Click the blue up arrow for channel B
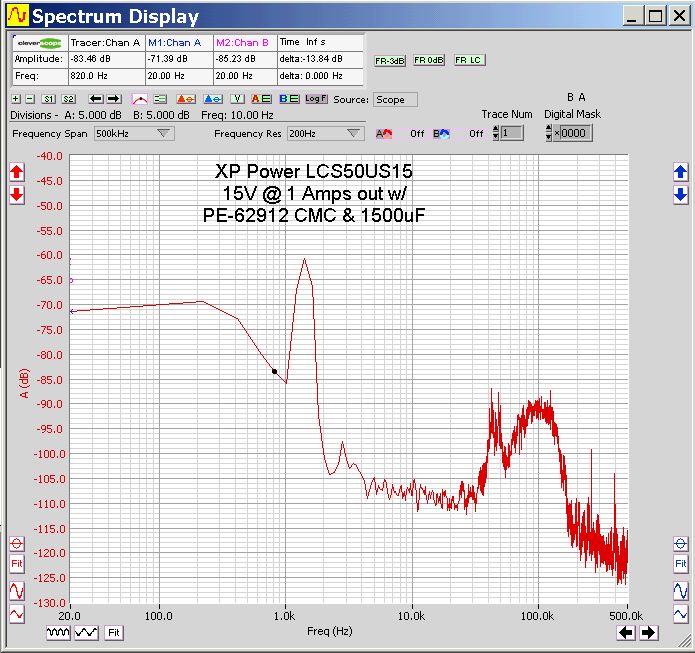 coord(680,172)
